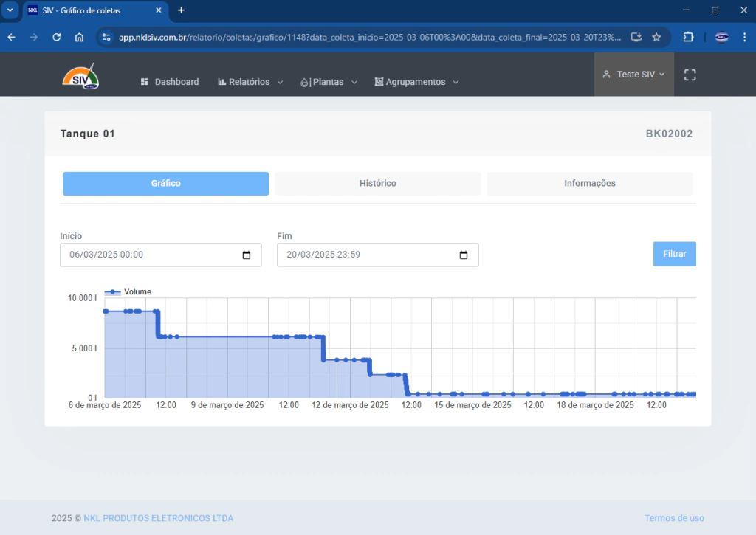Viewport: 756px width, 535px height.
Task: Select the Gráfico tab
Action: (165, 184)
